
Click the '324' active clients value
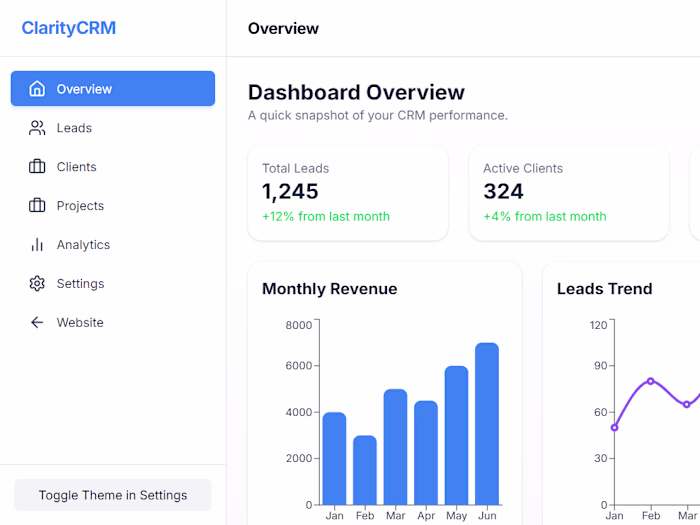pos(503,192)
